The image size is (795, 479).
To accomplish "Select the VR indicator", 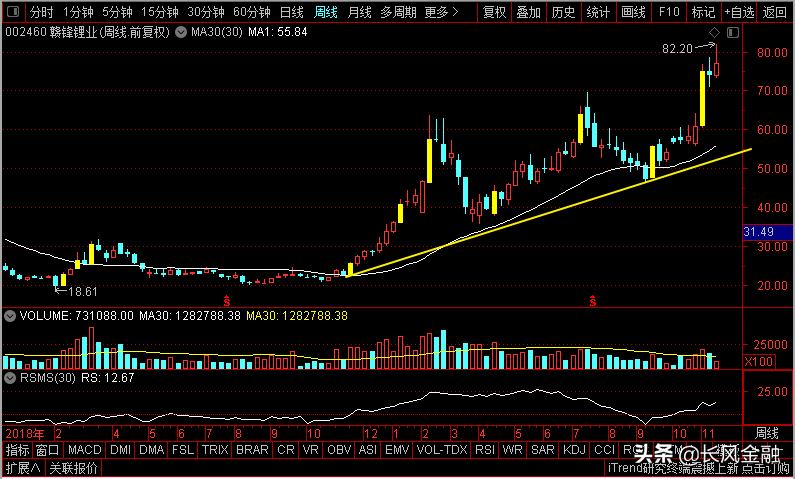I will [311, 450].
